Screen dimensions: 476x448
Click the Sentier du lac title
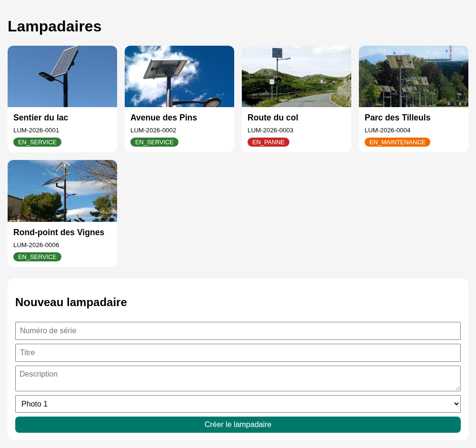40,118
